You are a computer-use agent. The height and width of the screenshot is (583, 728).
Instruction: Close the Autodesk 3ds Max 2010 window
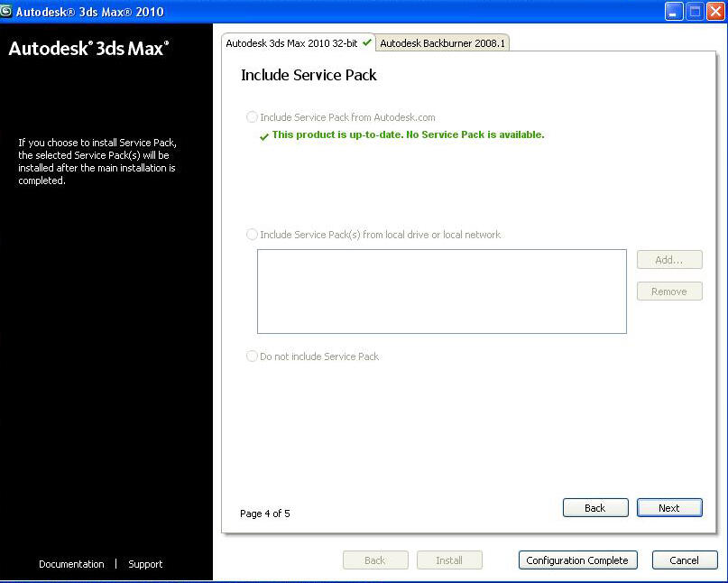point(716,11)
